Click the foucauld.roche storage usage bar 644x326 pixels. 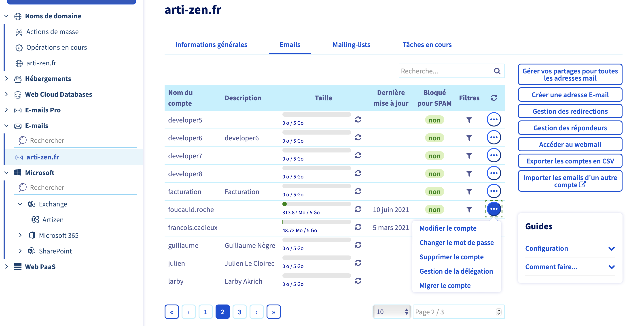point(316,204)
